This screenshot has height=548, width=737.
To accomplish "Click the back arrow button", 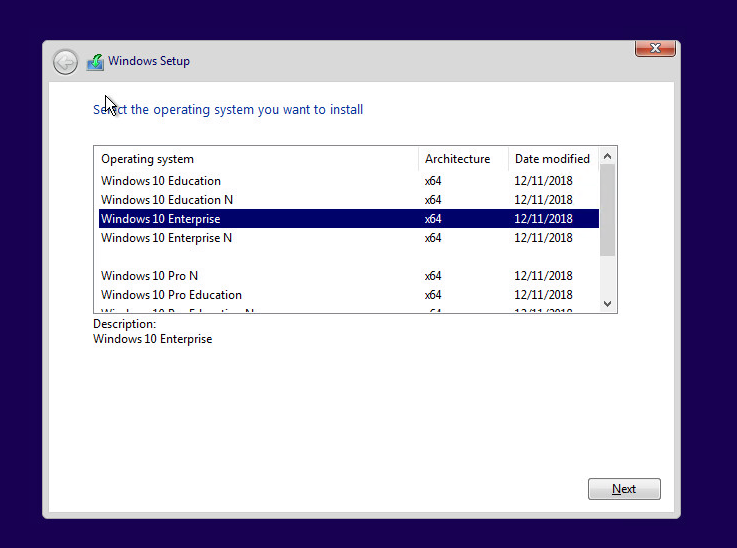I will tap(65, 62).
